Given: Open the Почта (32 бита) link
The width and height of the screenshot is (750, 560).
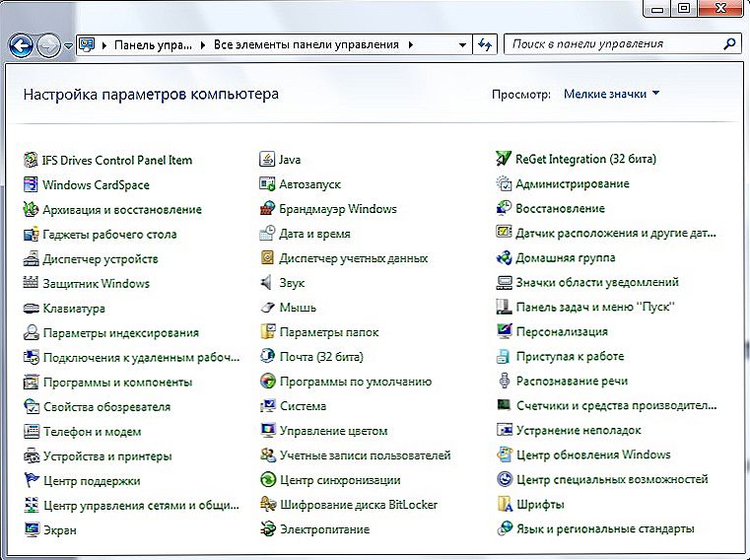Looking at the screenshot, I should click(321, 357).
